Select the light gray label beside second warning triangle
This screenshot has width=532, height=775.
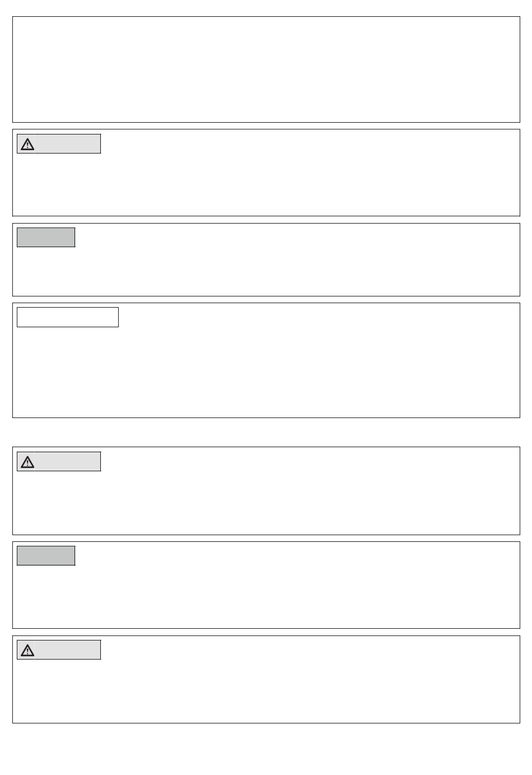(x=68, y=462)
